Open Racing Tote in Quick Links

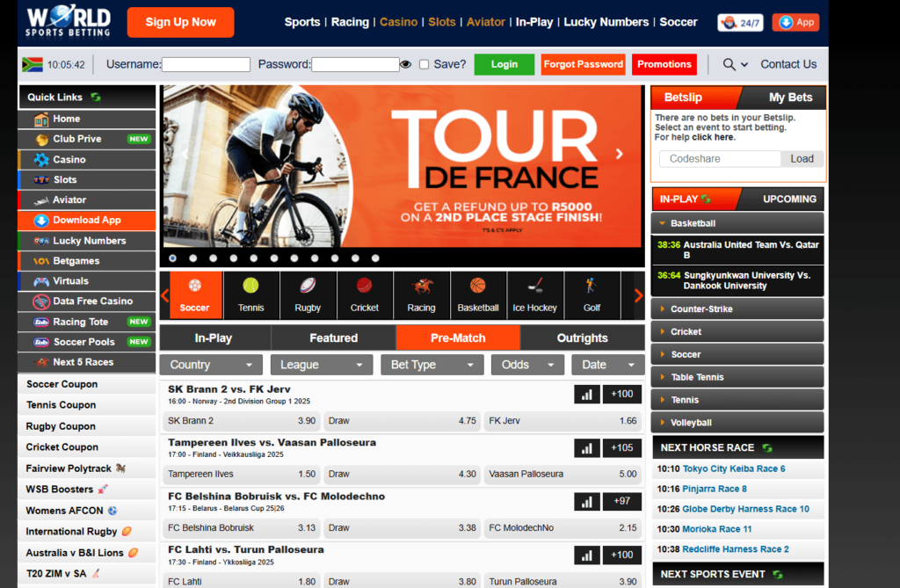pyautogui.click(x=87, y=323)
